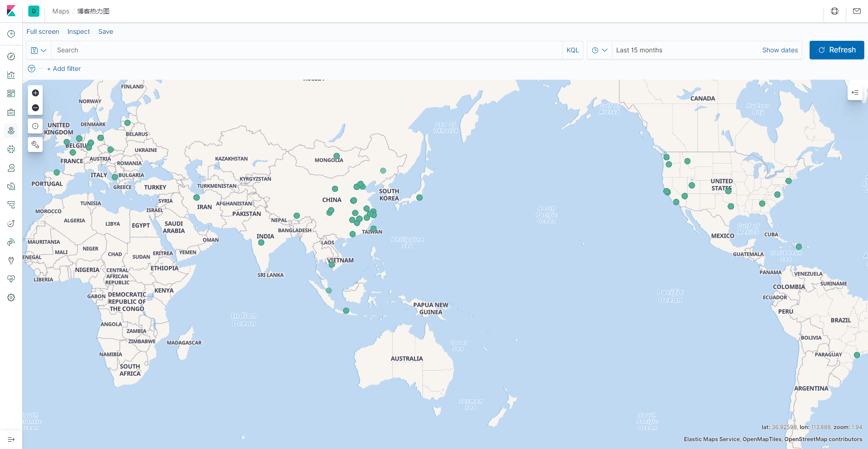
Task: Click the data point in Portugal/Spain
Action: tap(57, 172)
